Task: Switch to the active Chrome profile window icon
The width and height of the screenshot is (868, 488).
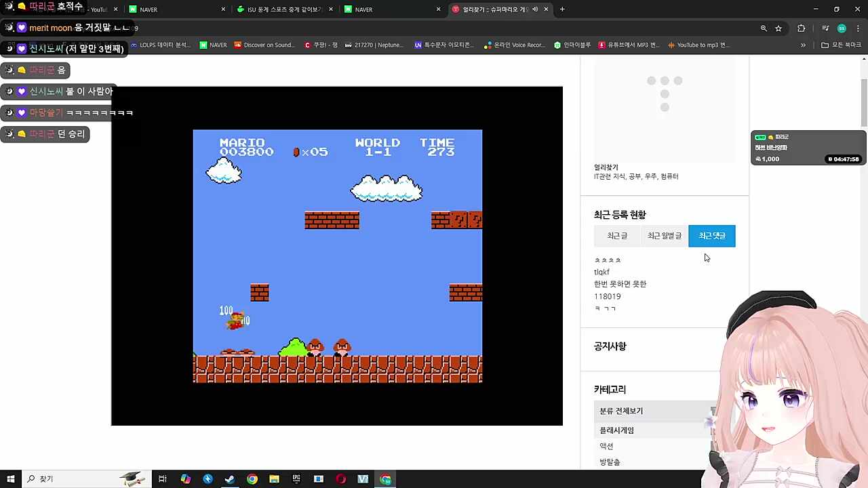Action: click(385, 479)
